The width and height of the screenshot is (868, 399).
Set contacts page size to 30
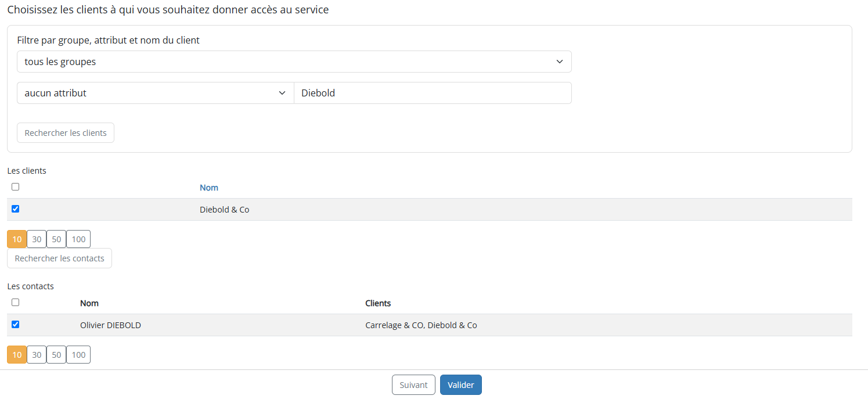[37, 355]
